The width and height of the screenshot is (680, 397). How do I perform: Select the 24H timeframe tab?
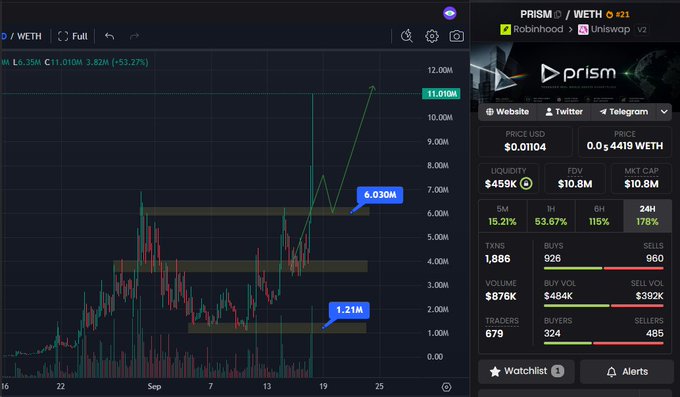[x=647, y=216]
